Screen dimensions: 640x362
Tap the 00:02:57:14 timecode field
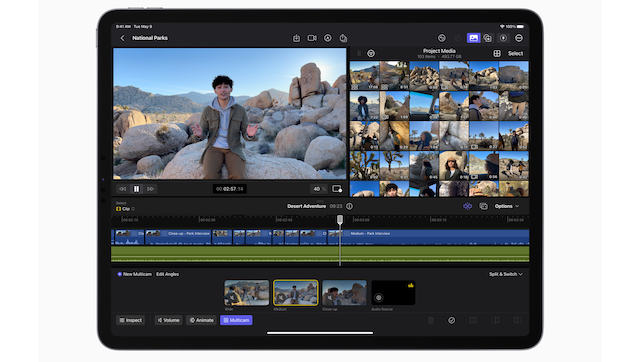click(229, 189)
